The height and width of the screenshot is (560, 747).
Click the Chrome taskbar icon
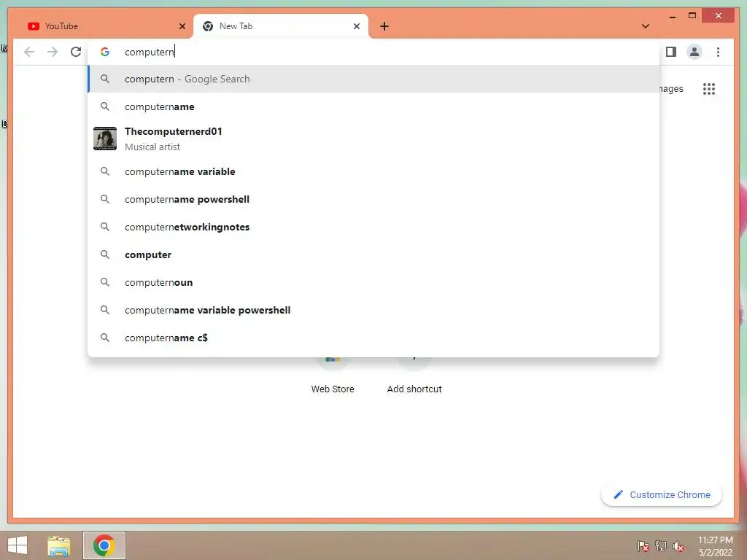[104, 545]
